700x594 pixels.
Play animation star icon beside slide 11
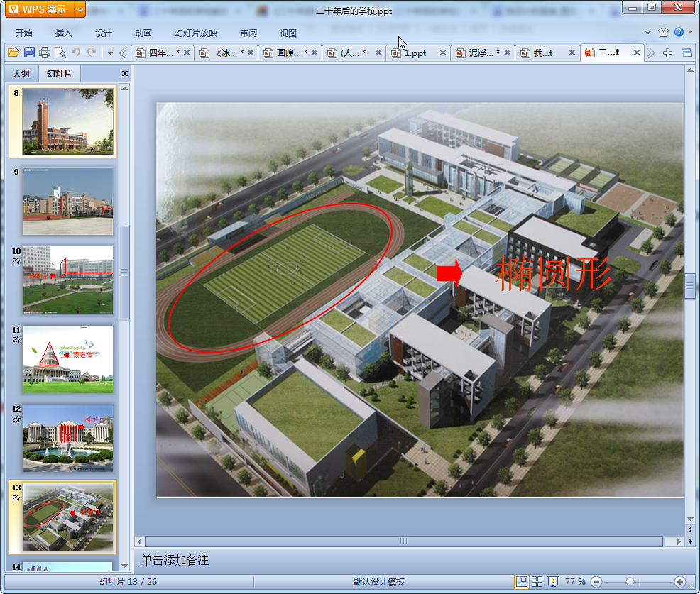tap(16, 340)
